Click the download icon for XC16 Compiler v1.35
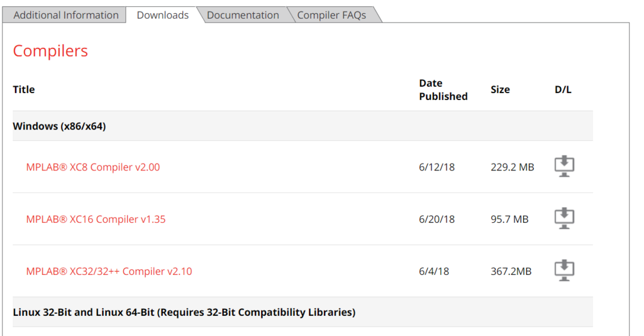 [x=564, y=218]
